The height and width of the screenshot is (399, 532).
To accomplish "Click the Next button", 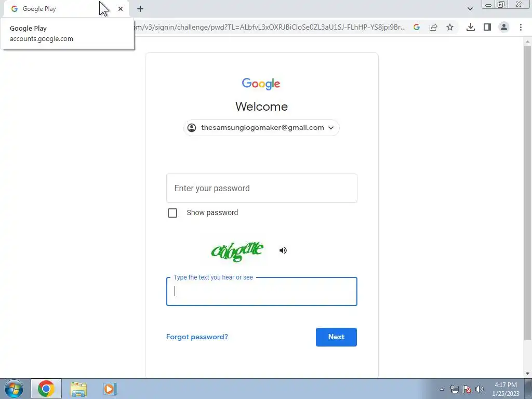I will pyautogui.click(x=336, y=337).
